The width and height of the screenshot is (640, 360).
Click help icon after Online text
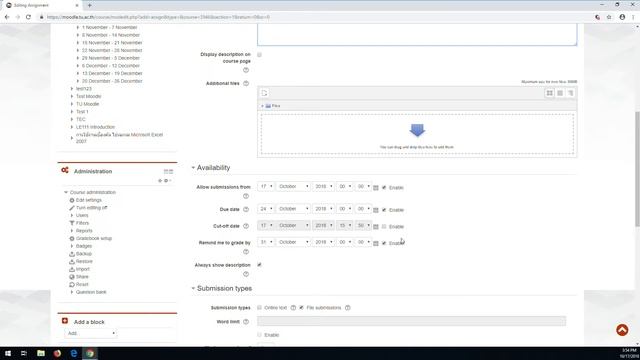click(x=293, y=308)
